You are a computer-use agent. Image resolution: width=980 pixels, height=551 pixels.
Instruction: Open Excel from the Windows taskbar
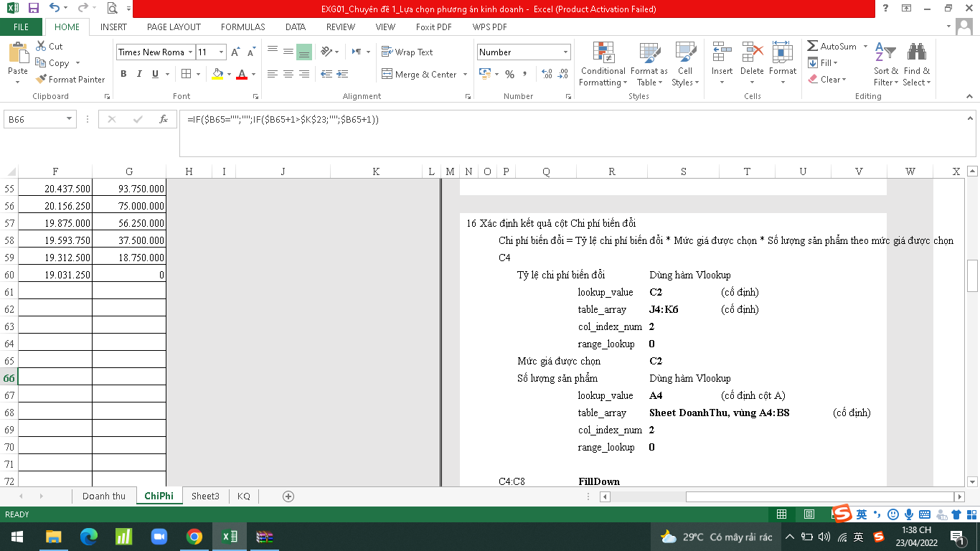230,537
